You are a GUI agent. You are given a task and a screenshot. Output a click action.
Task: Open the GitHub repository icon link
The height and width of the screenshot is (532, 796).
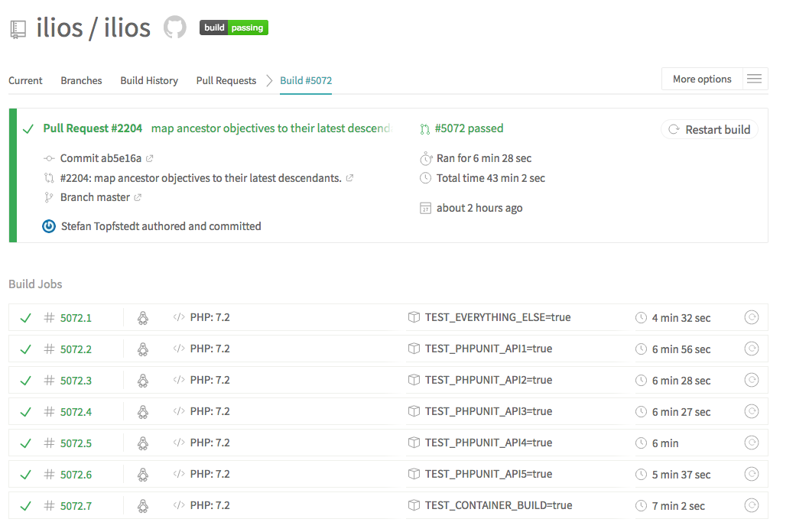(x=174, y=28)
